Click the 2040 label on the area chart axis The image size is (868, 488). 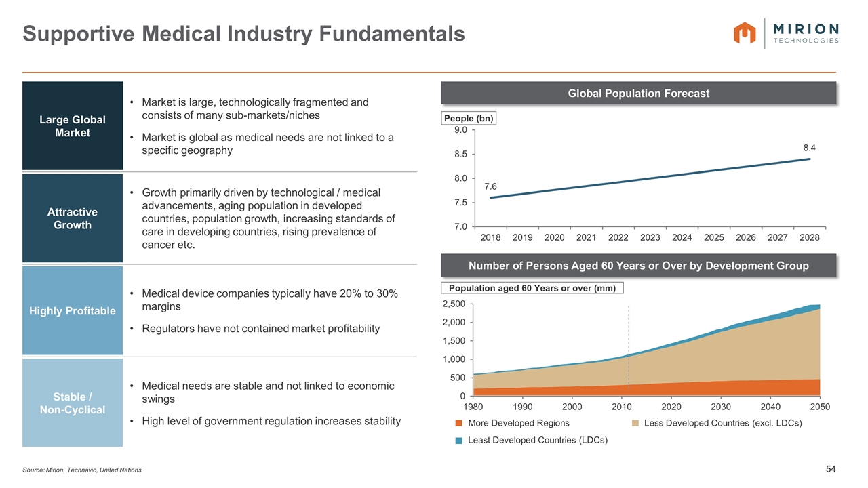tap(770, 407)
